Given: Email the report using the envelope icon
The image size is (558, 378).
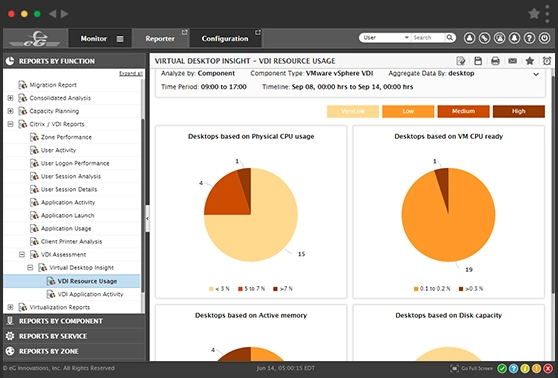Looking at the screenshot, I should (x=512, y=61).
